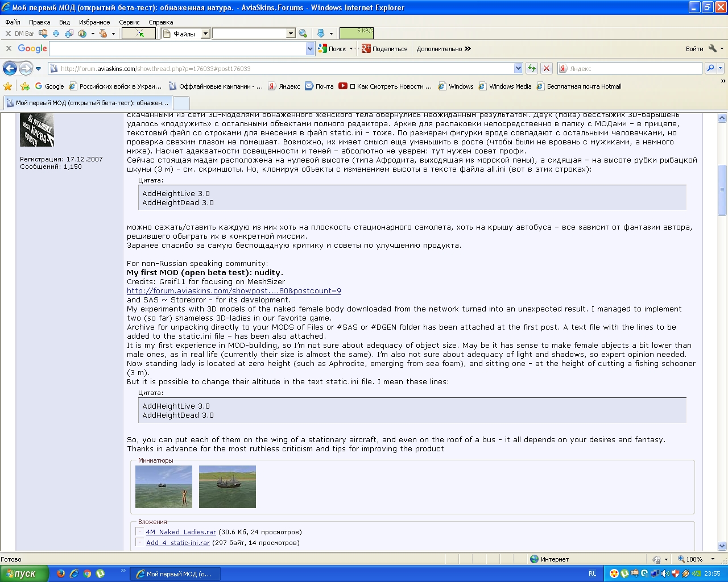Click the Windows пуск Start button
Screen dimensions: 728x582
pyautogui.click(x=23, y=573)
